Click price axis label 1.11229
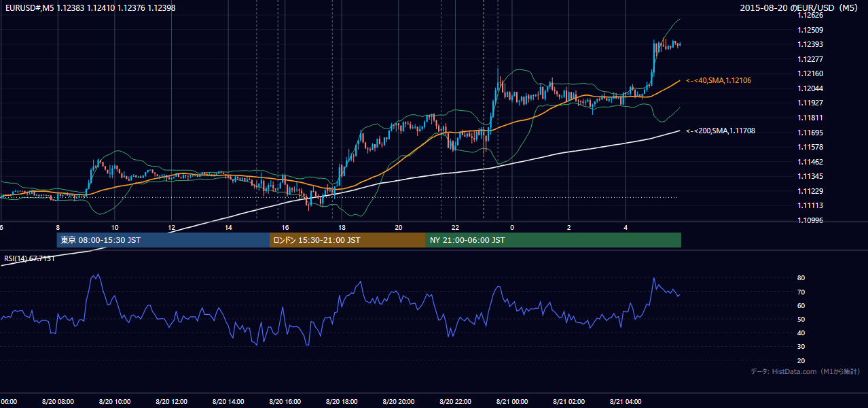 click(x=811, y=191)
